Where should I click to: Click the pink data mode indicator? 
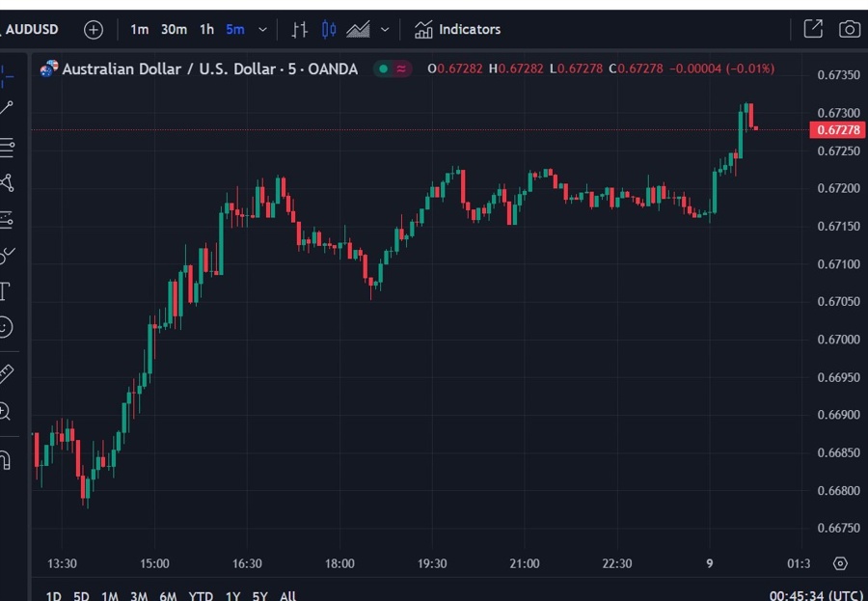point(401,69)
